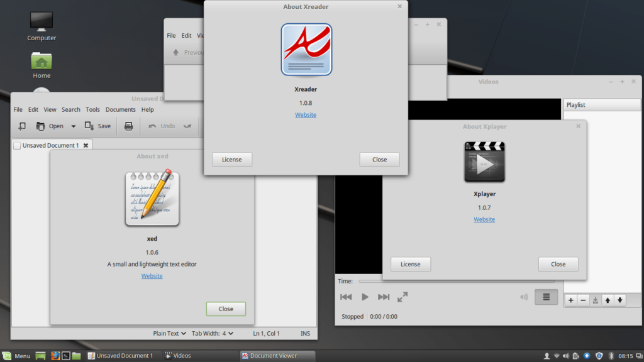
Task: Click the print icon in xed toolbar
Action: [x=129, y=126]
